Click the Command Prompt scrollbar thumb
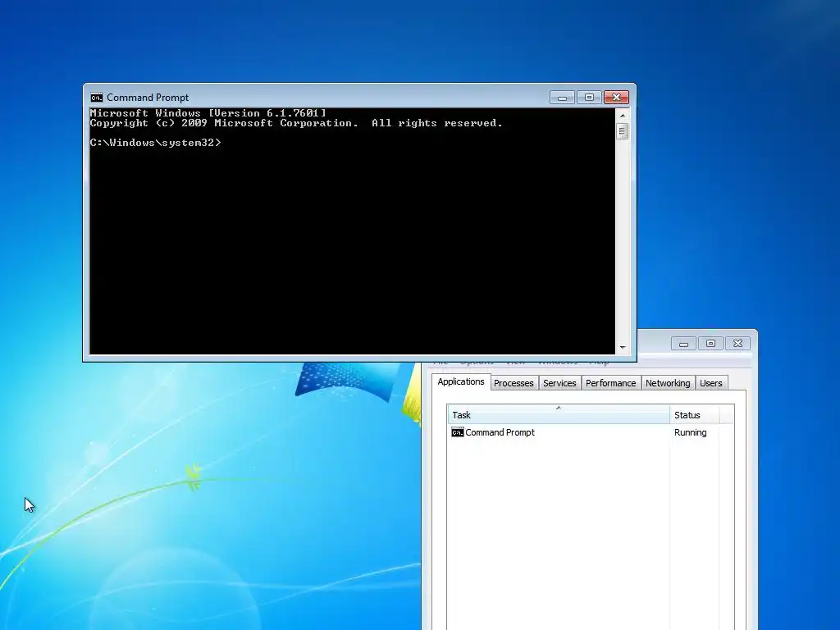This screenshot has width=840, height=630. pos(622,131)
